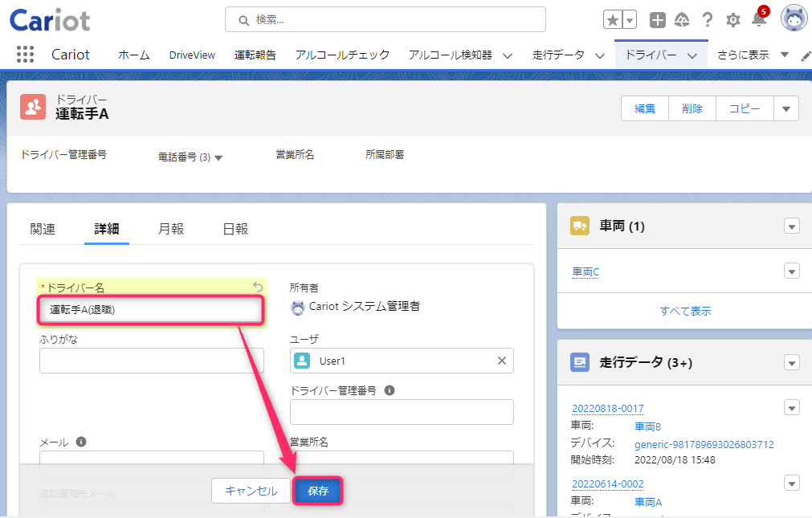Click the 削除 button

[x=692, y=108]
